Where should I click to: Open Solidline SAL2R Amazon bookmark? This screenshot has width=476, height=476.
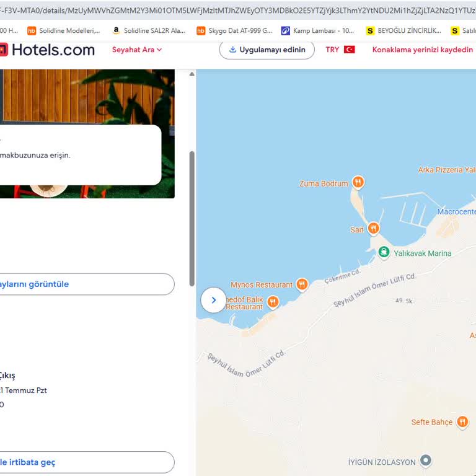pos(149,30)
